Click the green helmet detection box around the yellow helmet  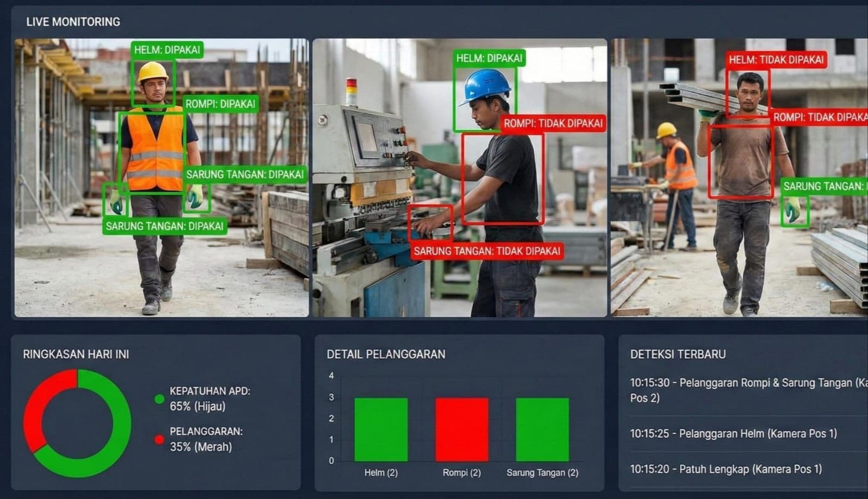click(154, 83)
